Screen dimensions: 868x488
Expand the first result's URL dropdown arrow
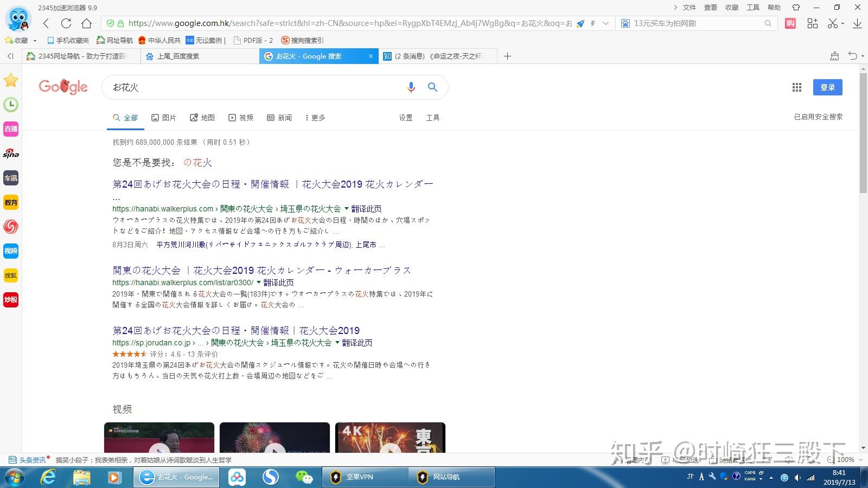click(x=346, y=209)
